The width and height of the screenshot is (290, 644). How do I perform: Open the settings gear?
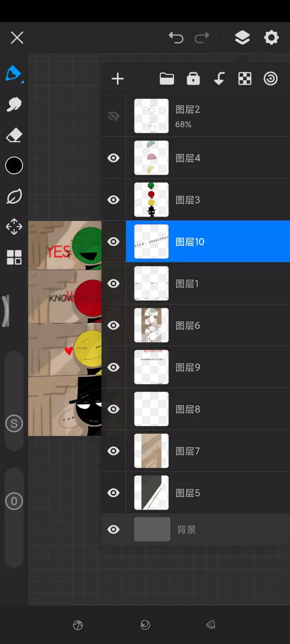(271, 37)
